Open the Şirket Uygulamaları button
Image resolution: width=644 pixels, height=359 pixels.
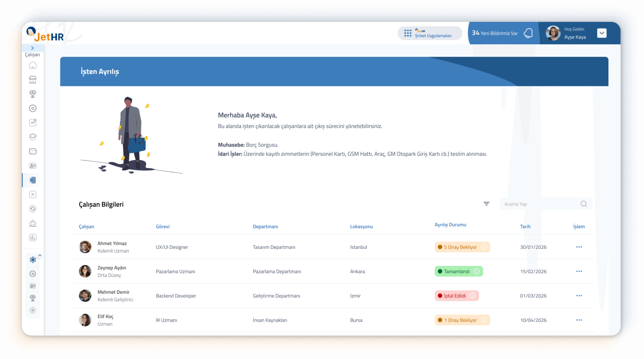coord(430,33)
